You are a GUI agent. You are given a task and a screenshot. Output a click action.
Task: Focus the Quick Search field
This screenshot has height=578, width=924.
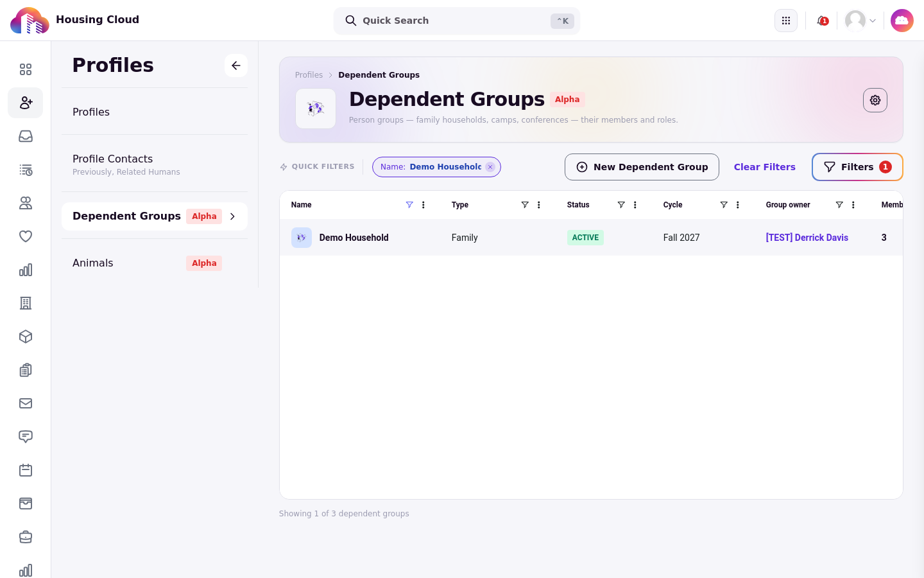tap(457, 21)
